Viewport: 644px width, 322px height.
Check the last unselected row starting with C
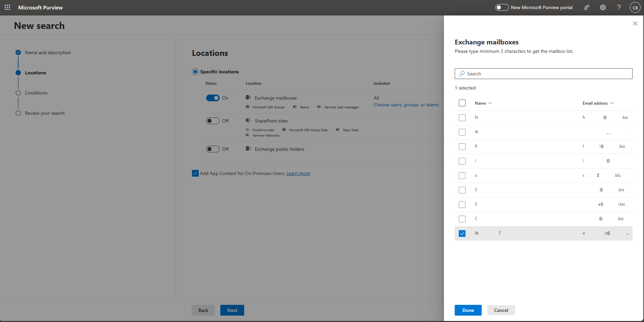tap(462, 219)
